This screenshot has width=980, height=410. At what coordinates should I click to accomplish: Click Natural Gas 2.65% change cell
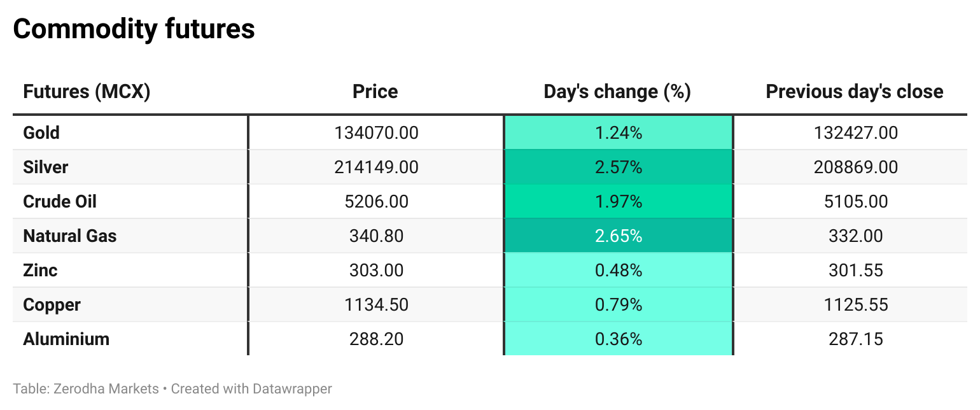tap(618, 236)
